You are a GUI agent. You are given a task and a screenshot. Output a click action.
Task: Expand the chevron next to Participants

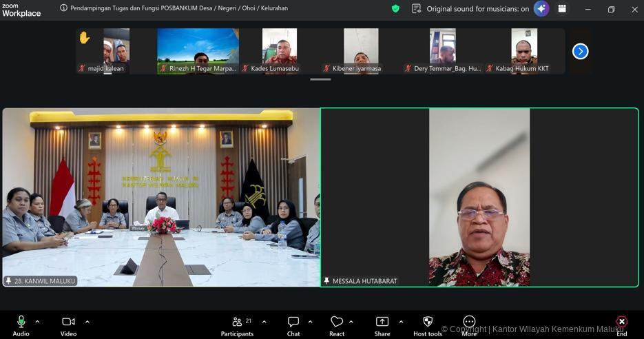tap(264, 322)
